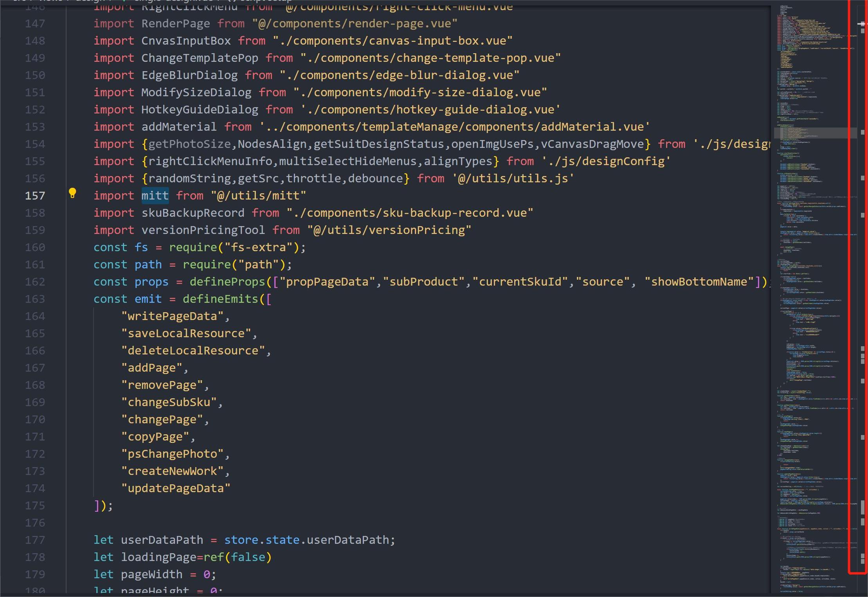868x597 pixels.
Task: Click the lightbulb quick-fix icon on line 157
Action: pyautogui.click(x=73, y=195)
